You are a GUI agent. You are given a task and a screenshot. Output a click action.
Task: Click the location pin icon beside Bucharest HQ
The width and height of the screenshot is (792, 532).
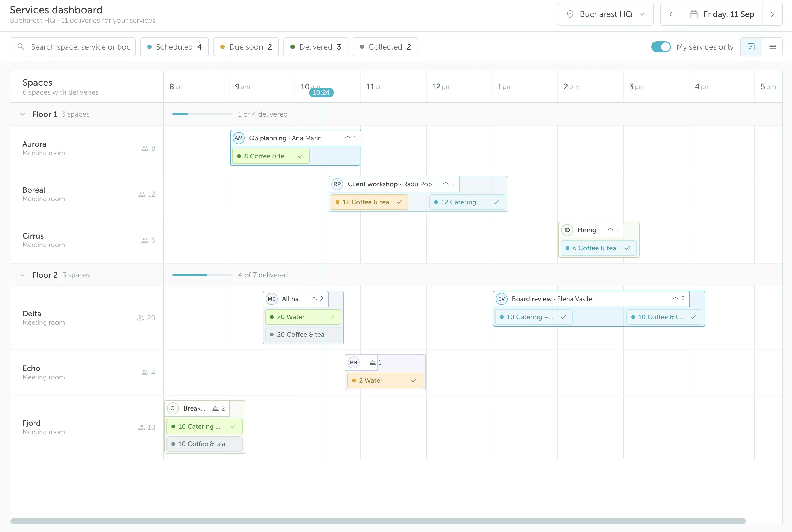pos(570,14)
